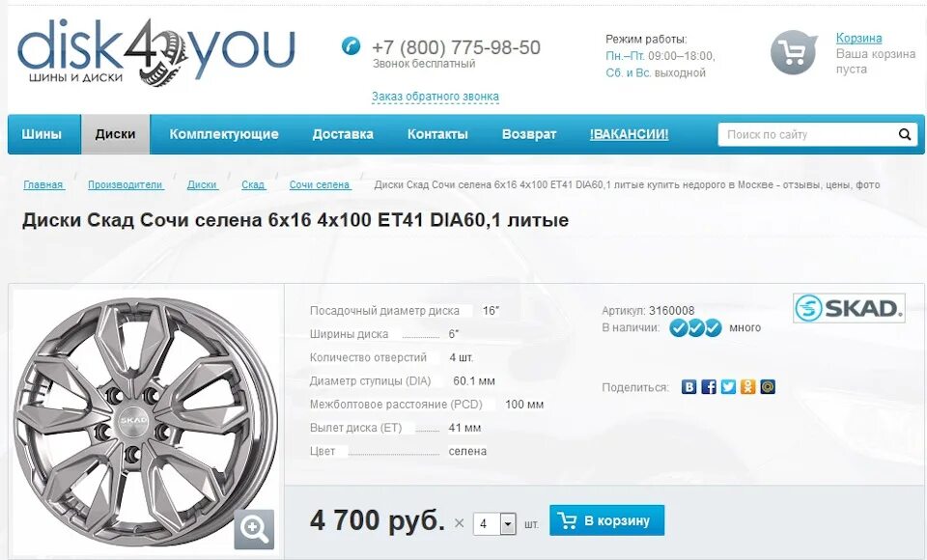Click the blue phone icon

pyautogui.click(x=351, y=46)
